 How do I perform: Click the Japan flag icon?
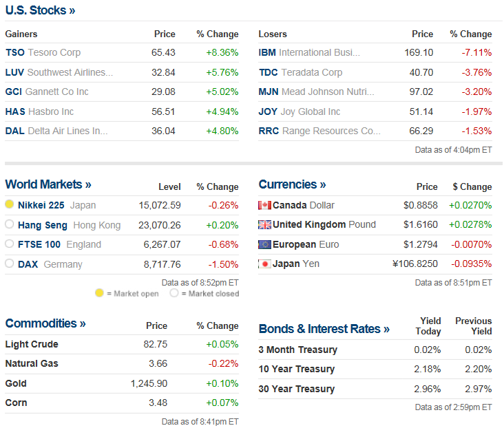tap(264, 264)
